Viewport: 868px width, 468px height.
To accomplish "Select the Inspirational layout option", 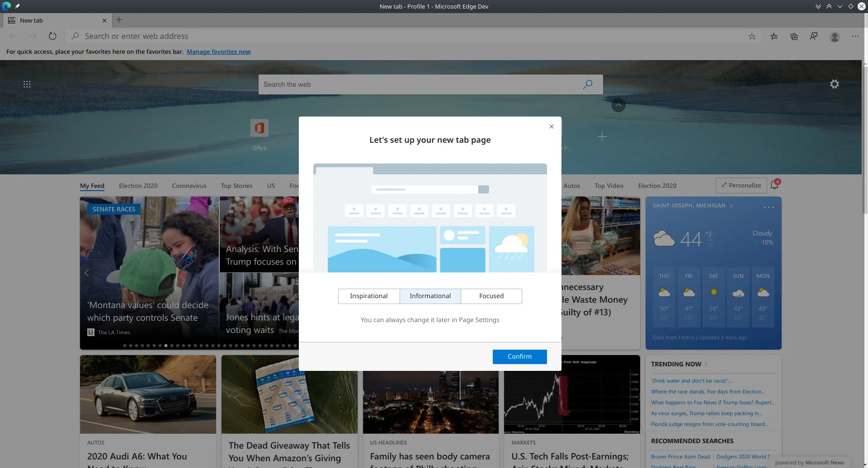I will pyautogui.click(x=368, y=296).
